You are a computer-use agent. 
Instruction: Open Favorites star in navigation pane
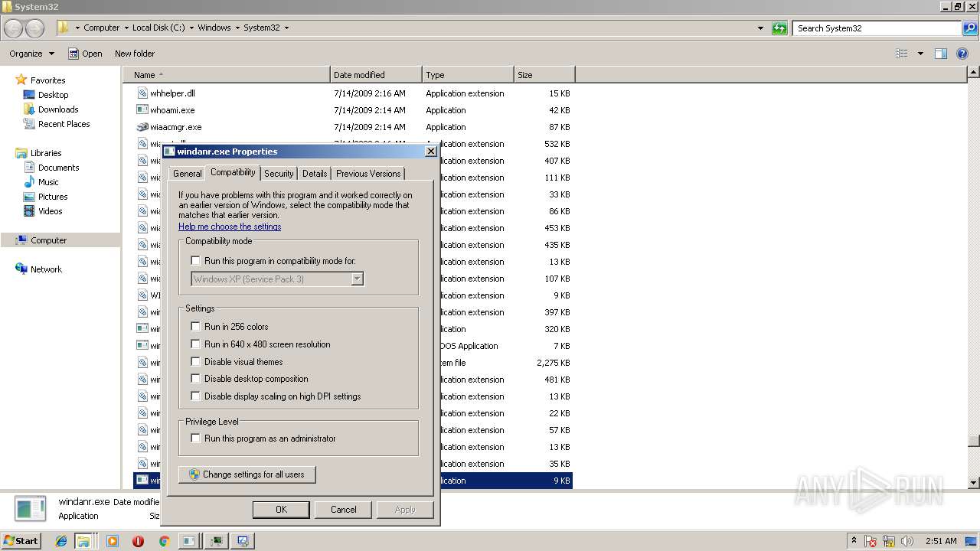pos(21,80)
